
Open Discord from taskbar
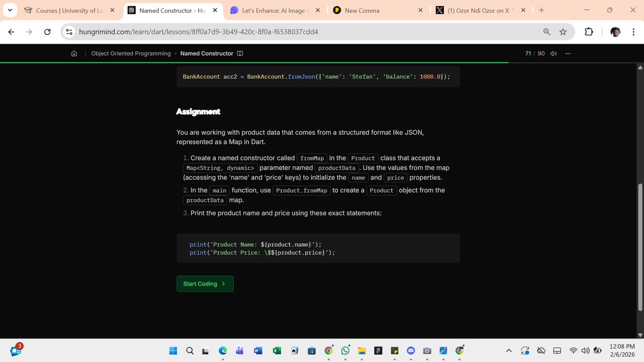[411, 351]
